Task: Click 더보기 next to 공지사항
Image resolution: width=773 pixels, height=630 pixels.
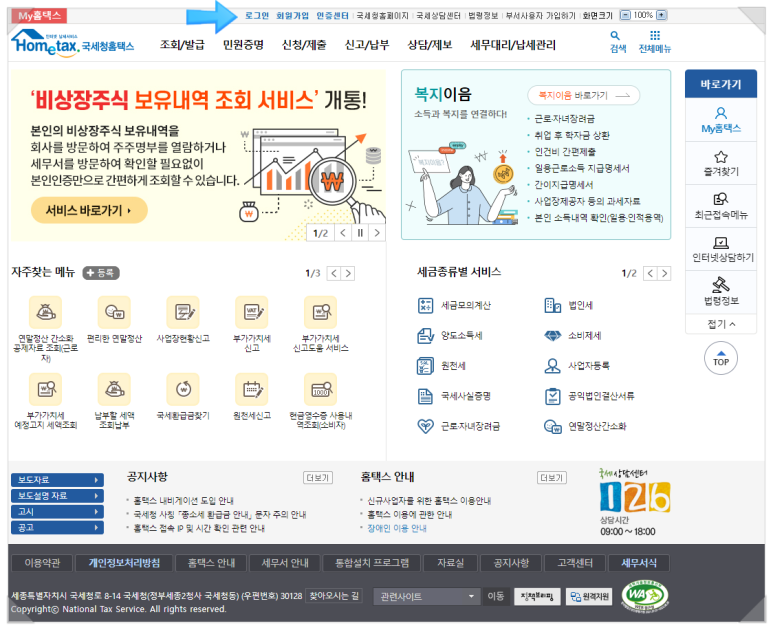Action: pyautogui.click(x=317, y=478)
